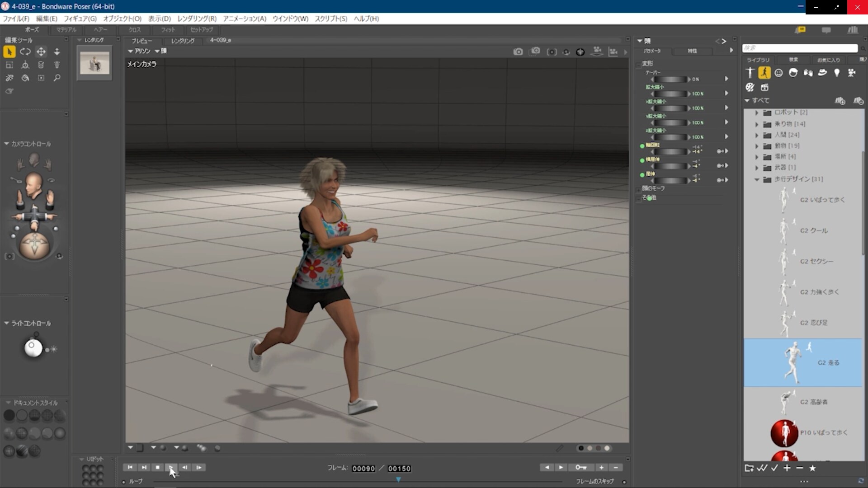This screenshot has width=868, height=488.
Task: Toggle the ループ loop radio button
Action: point(123,482)
